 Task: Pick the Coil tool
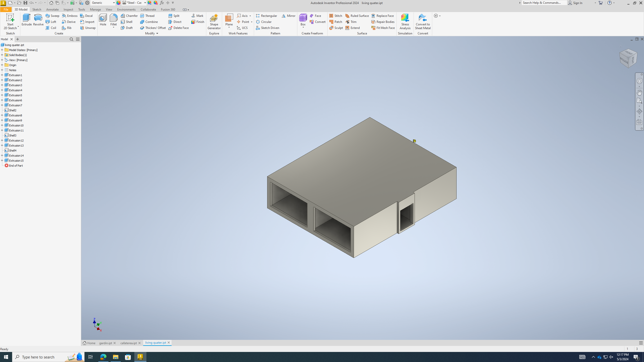tap(51, 28)
